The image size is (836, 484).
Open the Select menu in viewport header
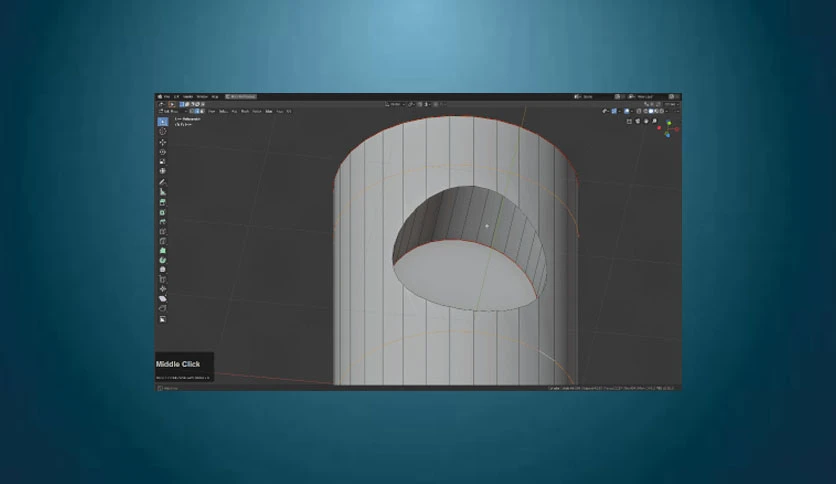(224, 111)
